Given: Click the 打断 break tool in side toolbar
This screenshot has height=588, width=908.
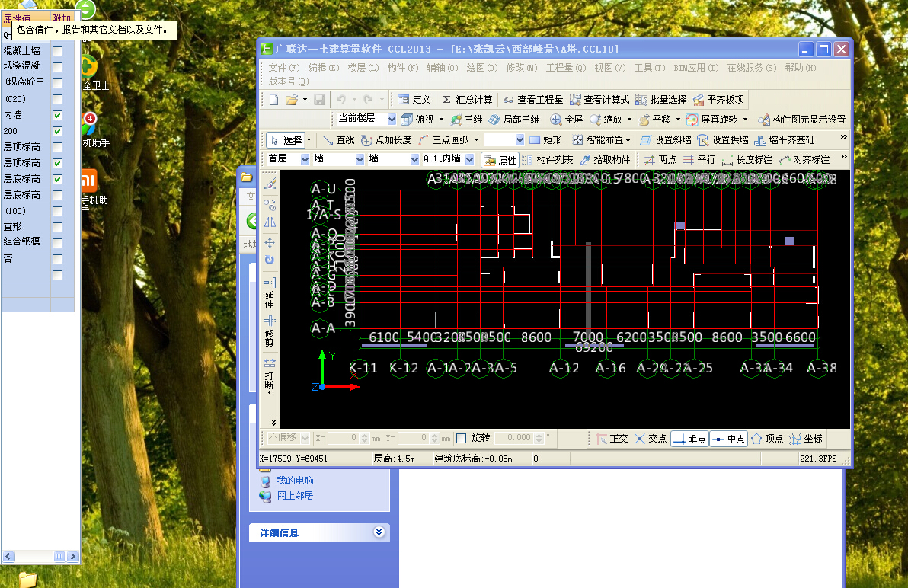Looking at the screenshot, I should pyautogui.click(x=270, y=375).
